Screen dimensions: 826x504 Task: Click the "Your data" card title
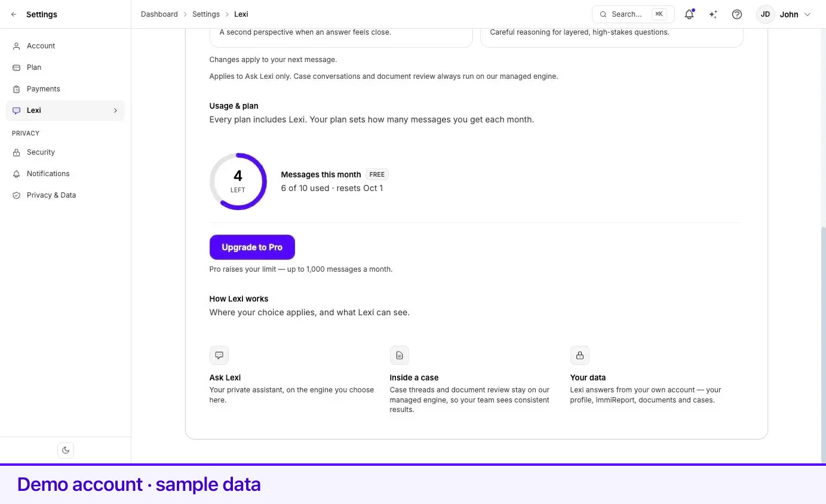click(x=588, y=377)
